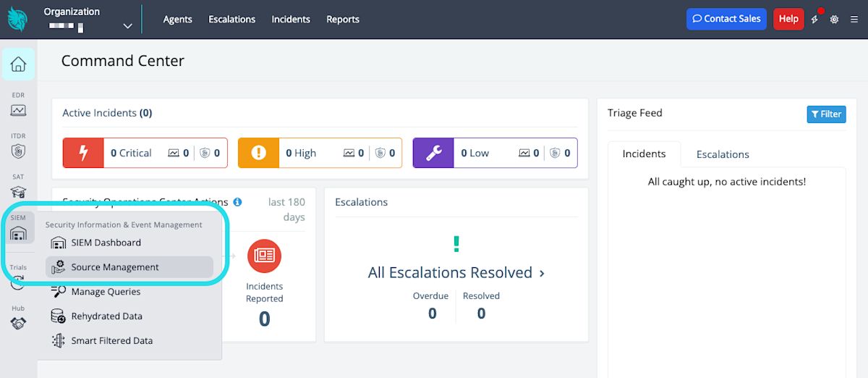This screenshot has width=868, height=378.
Task: Click the ITDR shield count in the Low card
Action: click(x=560, y=153)
